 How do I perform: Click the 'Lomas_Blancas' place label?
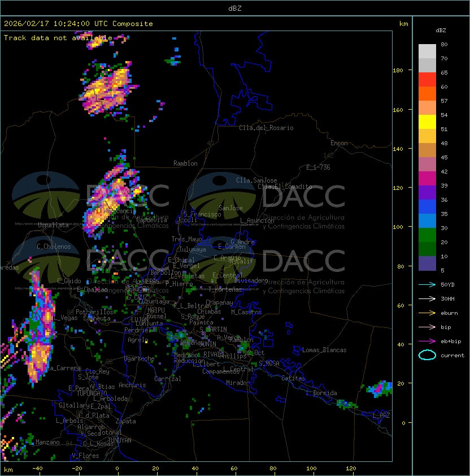(324, 350)
